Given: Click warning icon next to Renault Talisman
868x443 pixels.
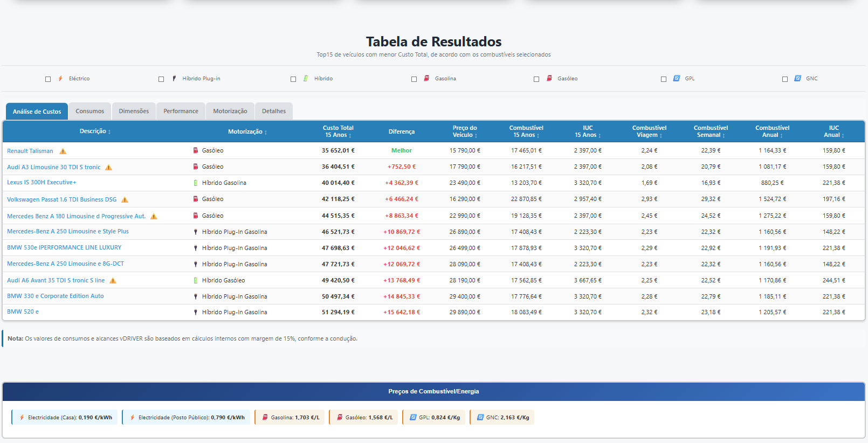Looking at the screenshot, I should 63,151.
